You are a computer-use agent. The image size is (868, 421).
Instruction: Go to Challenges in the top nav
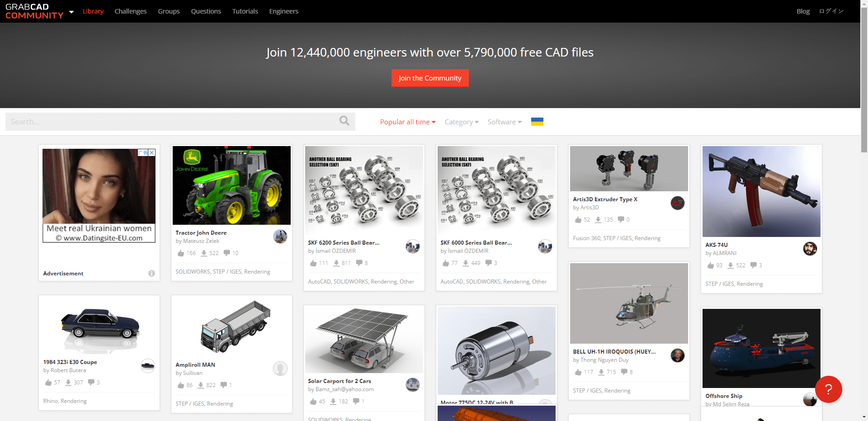click(131, 11)
